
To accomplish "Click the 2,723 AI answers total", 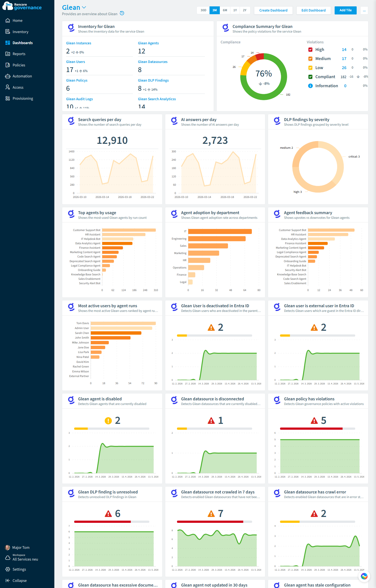I will pos(215,140).
